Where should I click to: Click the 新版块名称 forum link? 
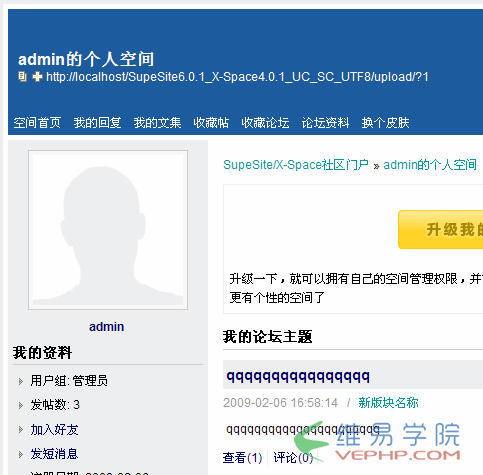pos(388,403)
